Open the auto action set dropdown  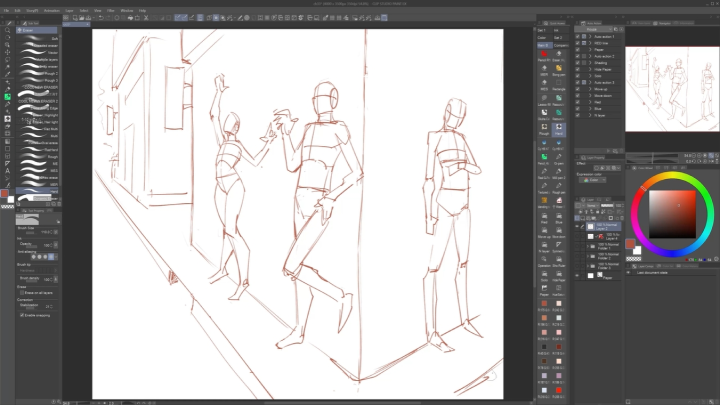tap(594, 29)
